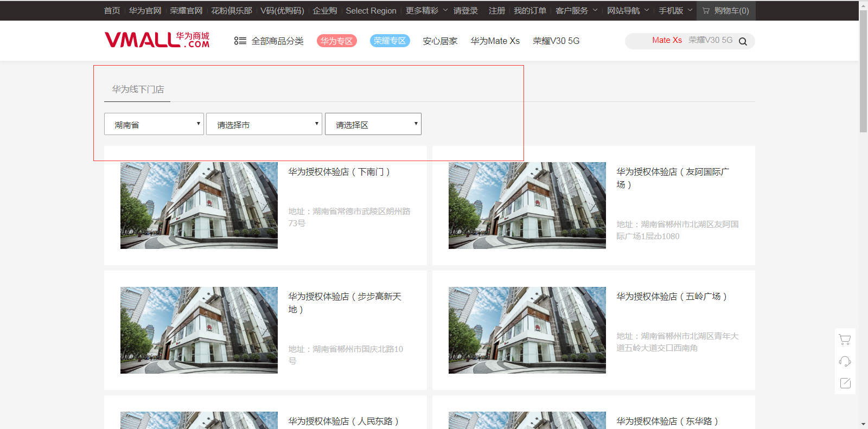Click 华为授权体验店（人民东路）title

coord(344,421)
